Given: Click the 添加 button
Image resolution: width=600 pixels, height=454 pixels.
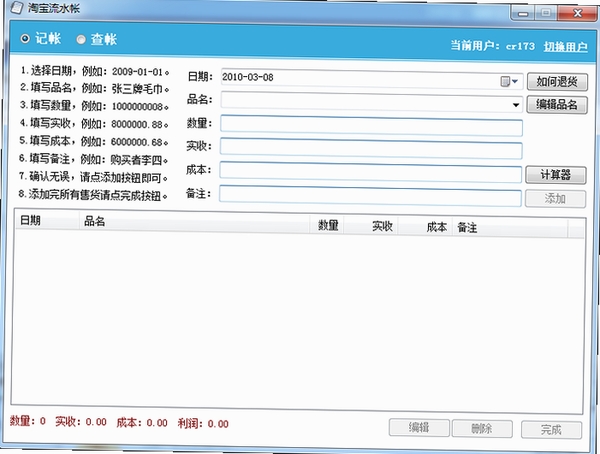Looking at the screenshot, I should click(x=555, y=199).
